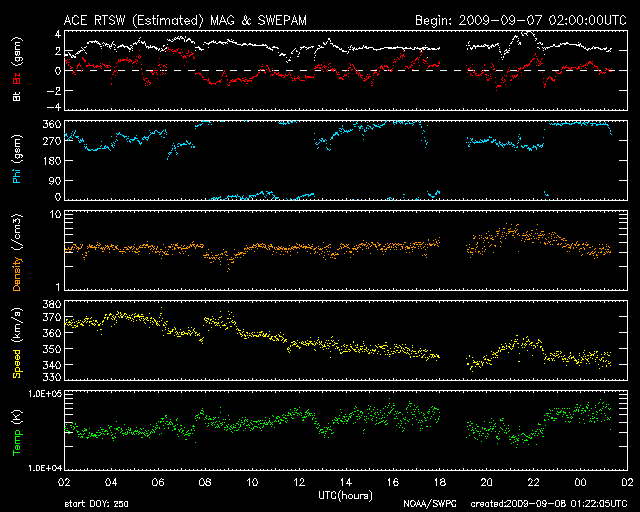Image resolution: width=640 pixels, height=512 pixels.
Task: Click the 1.0E+04 tick on Temp axis
Action: click(45, 468)
